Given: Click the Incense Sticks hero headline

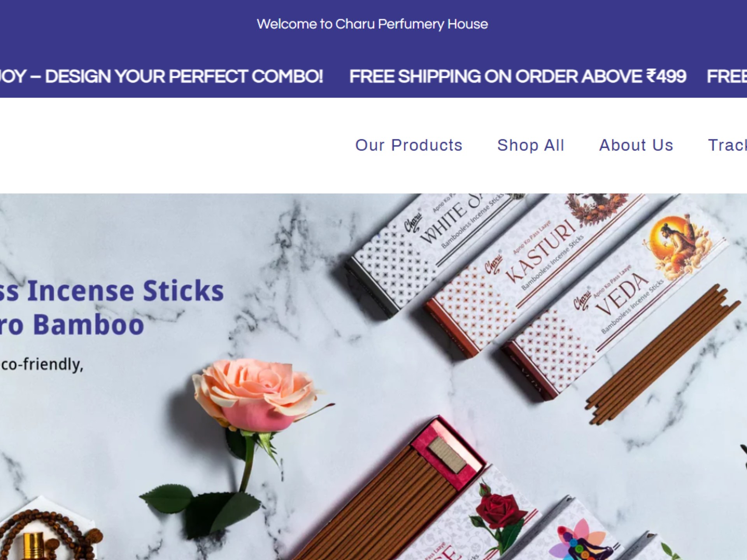Looking at the screenshot, I should pos(112,291).
